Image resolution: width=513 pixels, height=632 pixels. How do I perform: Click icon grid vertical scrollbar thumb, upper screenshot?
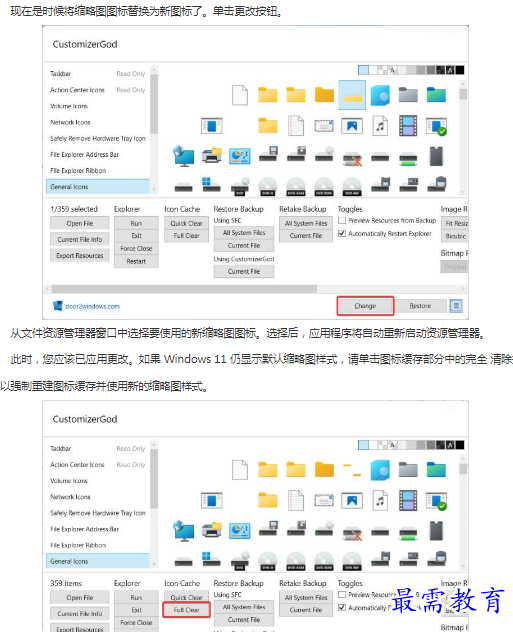pos(463,94)
